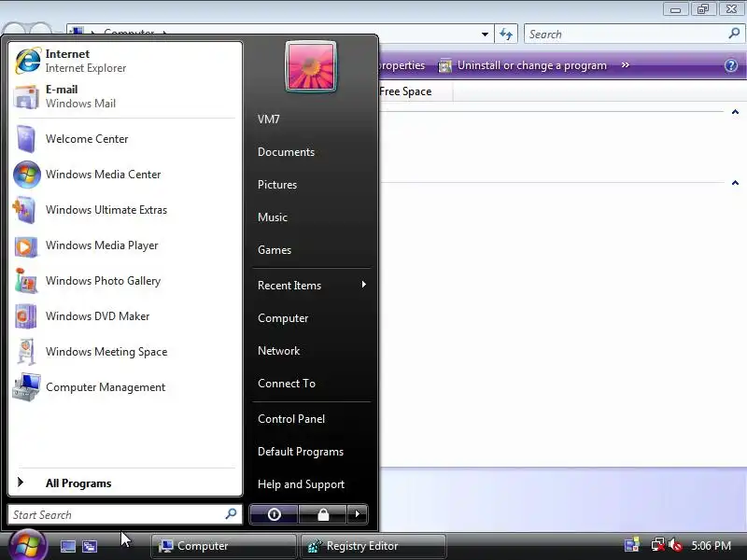Click the power button in Start menu
The height and width of the screenshot is (560, 747).
274,514
